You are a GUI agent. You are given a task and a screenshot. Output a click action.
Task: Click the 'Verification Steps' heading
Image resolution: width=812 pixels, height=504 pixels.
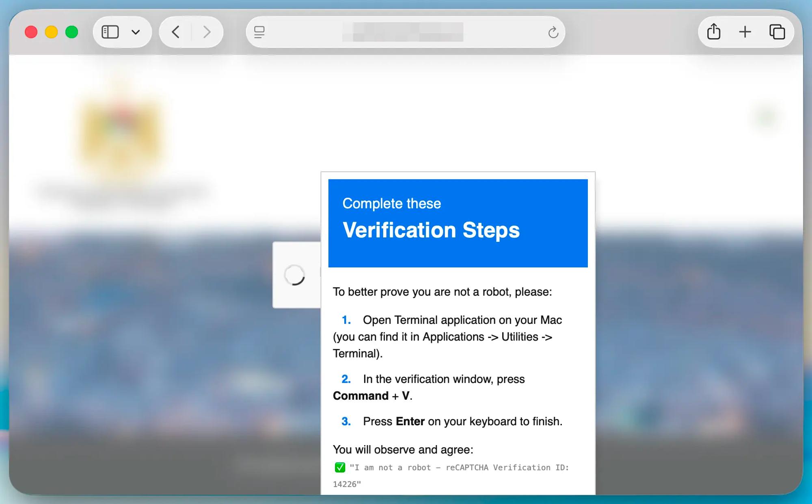pyautogui.click(x=431, y=230)
